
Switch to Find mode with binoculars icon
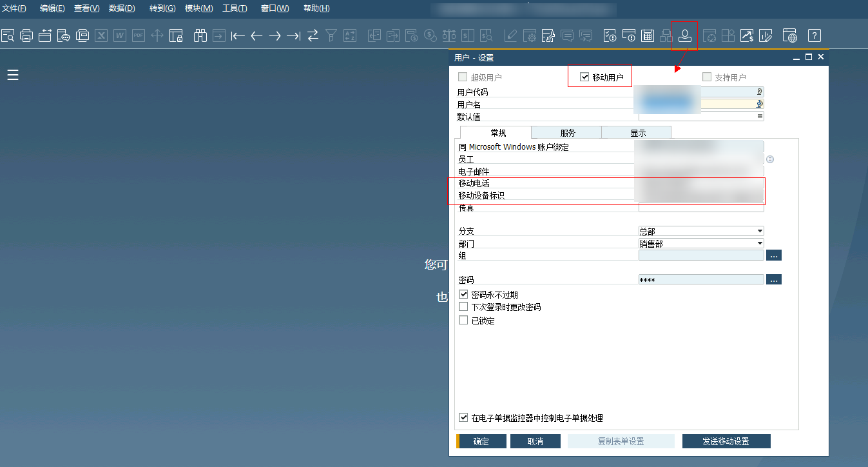(200, 35)
